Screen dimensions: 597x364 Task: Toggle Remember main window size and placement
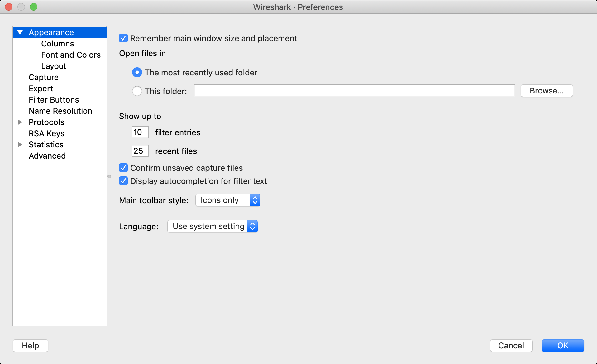pos(123,38)
